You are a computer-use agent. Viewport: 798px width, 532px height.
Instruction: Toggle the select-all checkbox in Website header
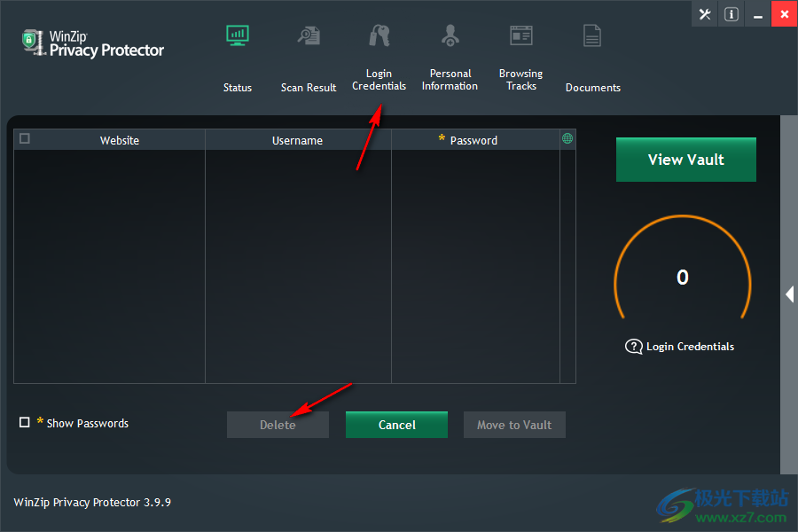tap(25, 138)
